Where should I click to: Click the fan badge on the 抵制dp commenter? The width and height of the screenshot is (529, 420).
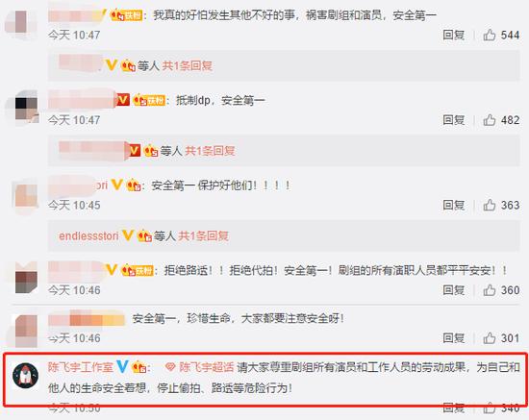(149, 100)
